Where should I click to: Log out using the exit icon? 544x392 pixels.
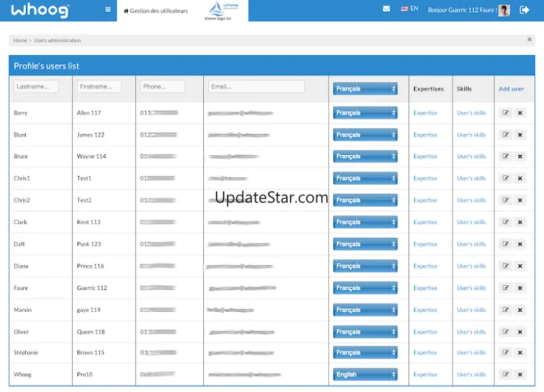tap(524, 10)
